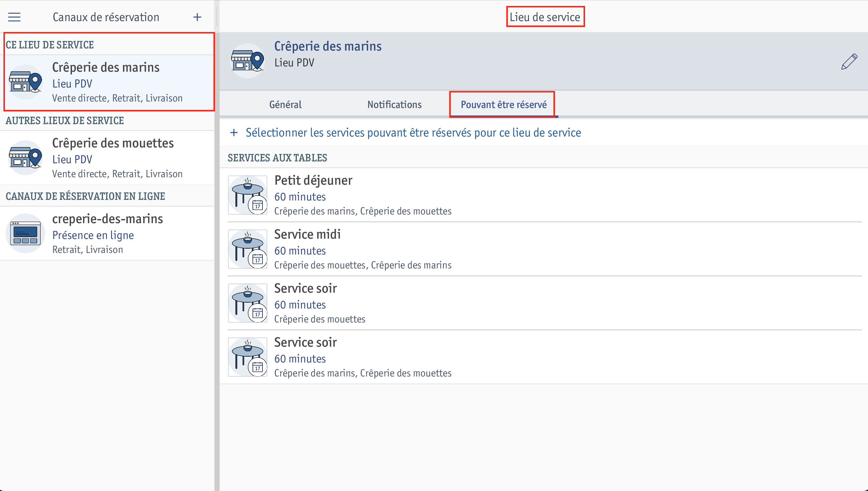Image resolution: width=868 pixels, height=491 pixels.
Task: Open creperie-des-marins online channel
Action: 107,233
